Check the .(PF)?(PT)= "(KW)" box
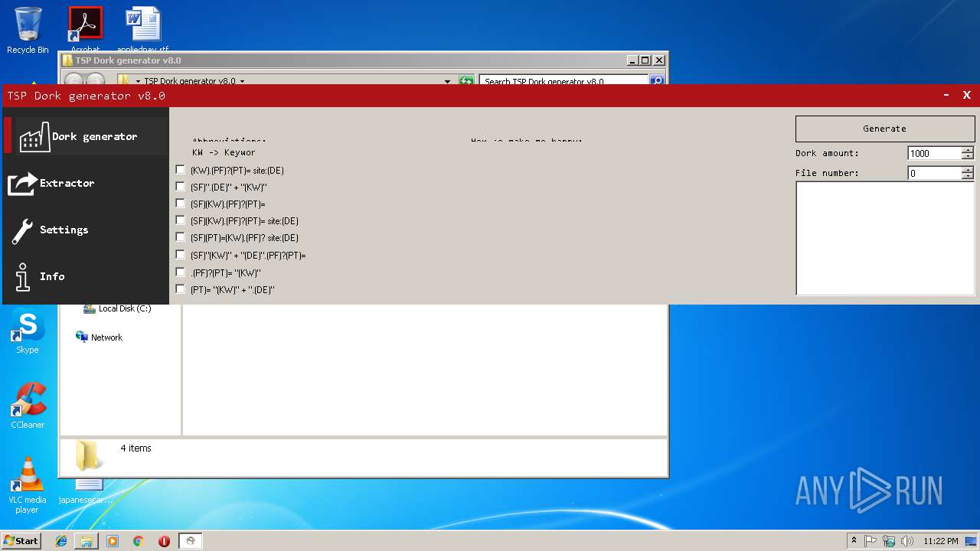Screen dimensions: 980x551 click(x=180, y=272)
